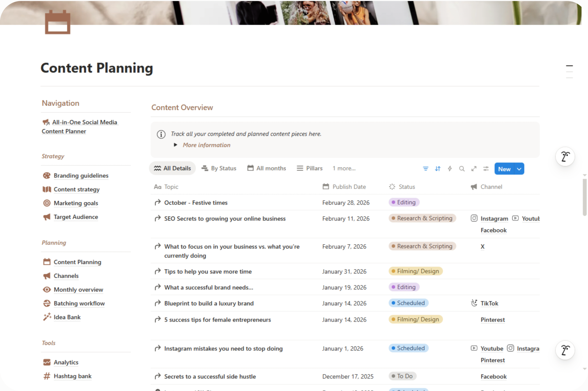Switch to the By Status tab
The image size is (588, 391).
click(x=219, y=168)
